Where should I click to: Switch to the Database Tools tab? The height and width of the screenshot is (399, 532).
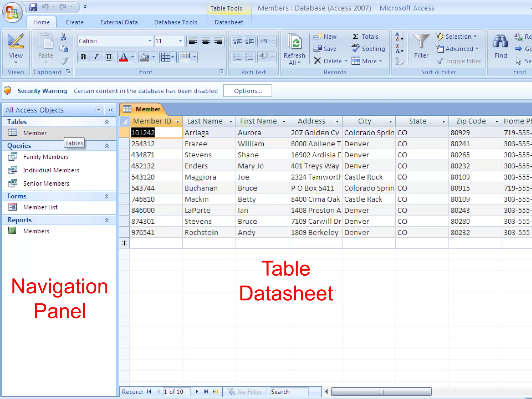pyautogui.click(x=176, y=22)
